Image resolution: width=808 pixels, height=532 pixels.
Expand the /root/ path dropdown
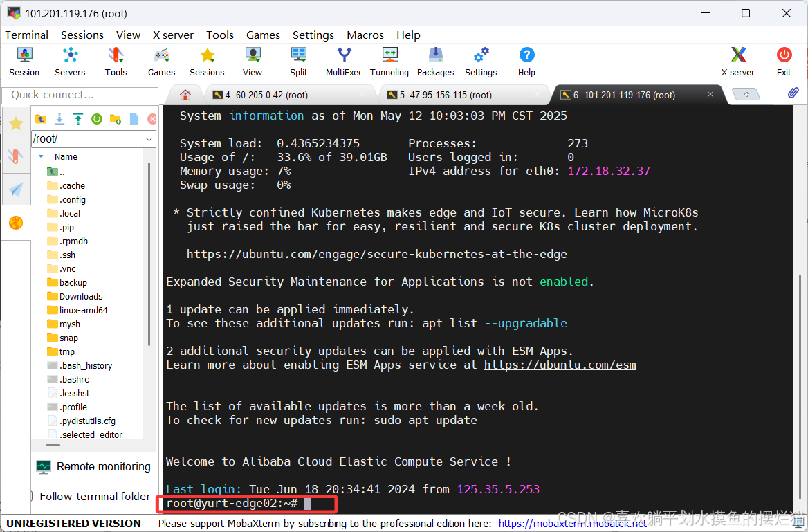(x=149, y=139)
